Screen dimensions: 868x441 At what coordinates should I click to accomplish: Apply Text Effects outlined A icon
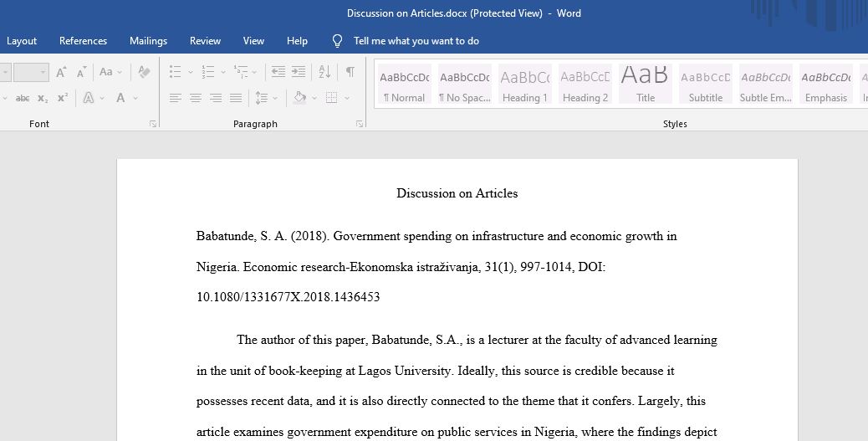[x=88, y=98]
